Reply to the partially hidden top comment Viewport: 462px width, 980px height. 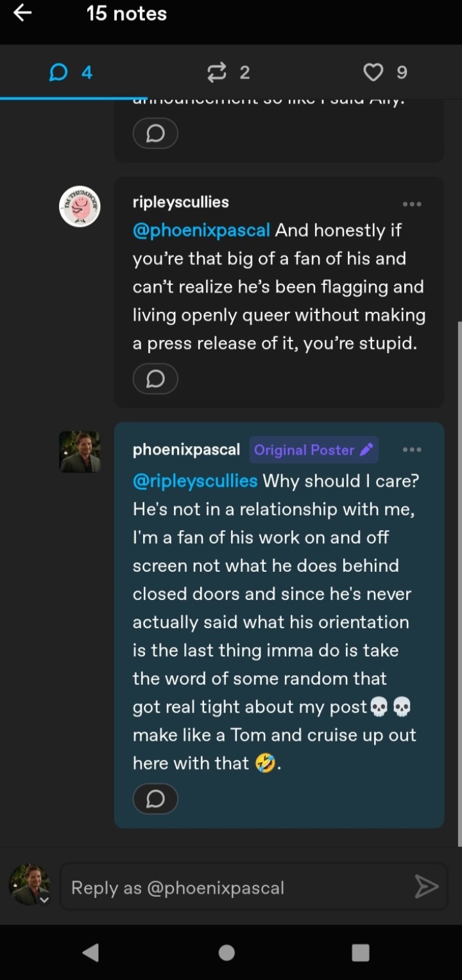(155, 133)
